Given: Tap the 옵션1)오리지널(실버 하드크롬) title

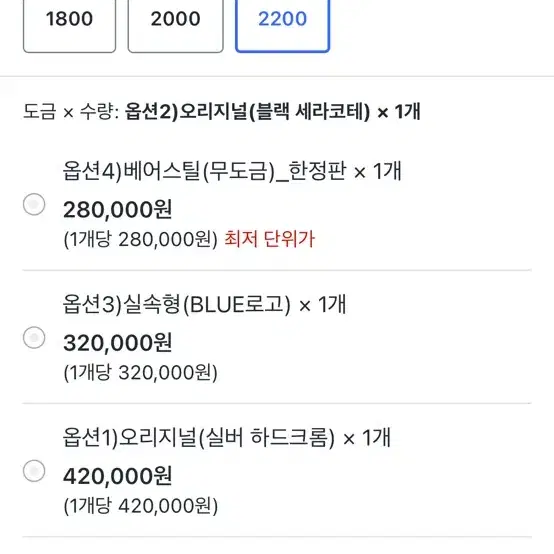Looking at the screenshot, I should pyautogui.click(x=198, y=437).
